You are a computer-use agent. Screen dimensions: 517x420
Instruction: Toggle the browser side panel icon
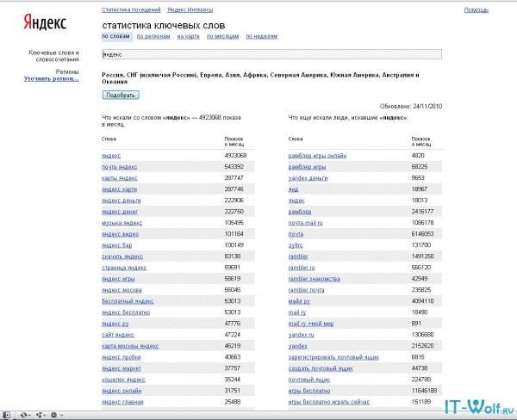coord(7,415)
